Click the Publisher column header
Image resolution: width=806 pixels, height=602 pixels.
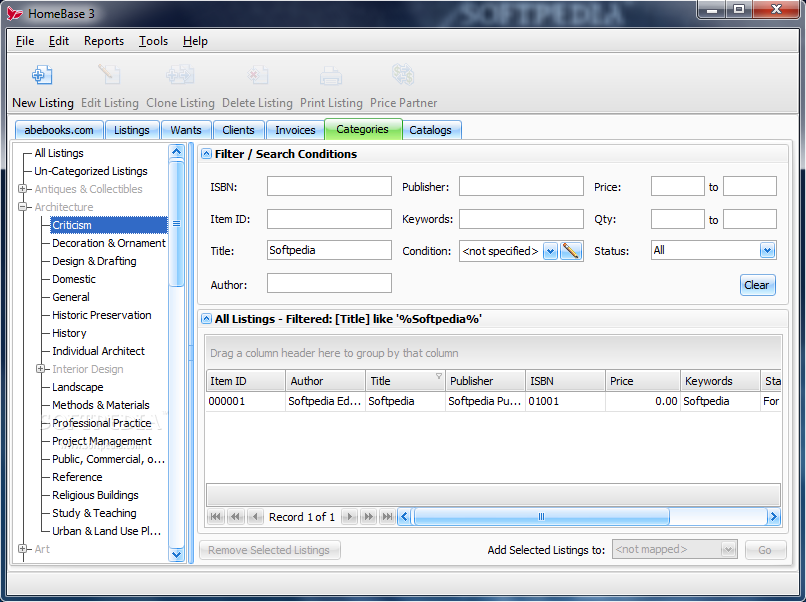485,381
